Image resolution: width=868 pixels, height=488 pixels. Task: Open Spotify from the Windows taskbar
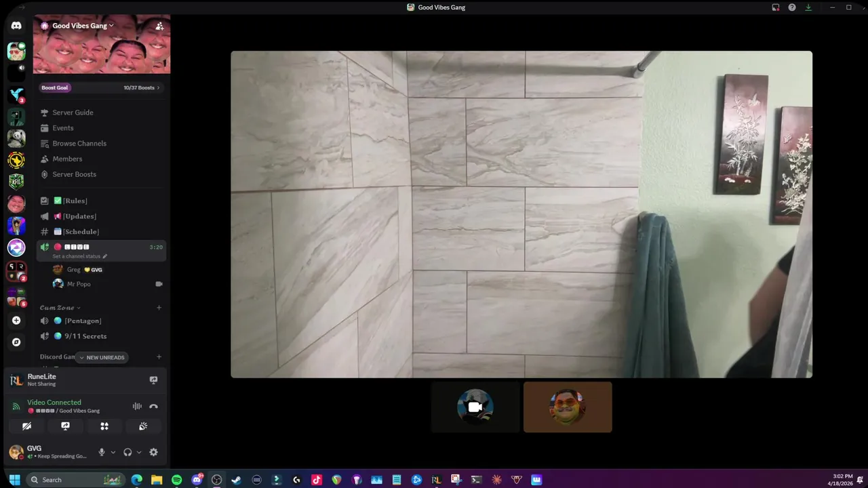click(x=176, y=480)
